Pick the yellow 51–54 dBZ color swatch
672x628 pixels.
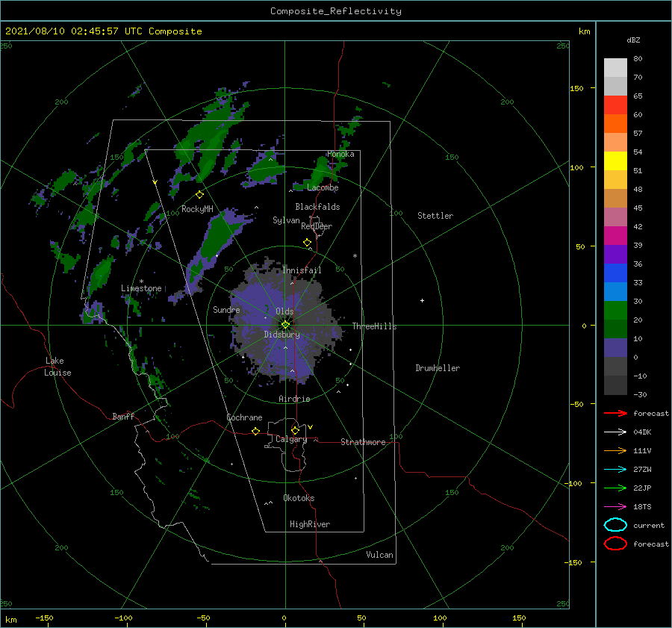(615, 161)
